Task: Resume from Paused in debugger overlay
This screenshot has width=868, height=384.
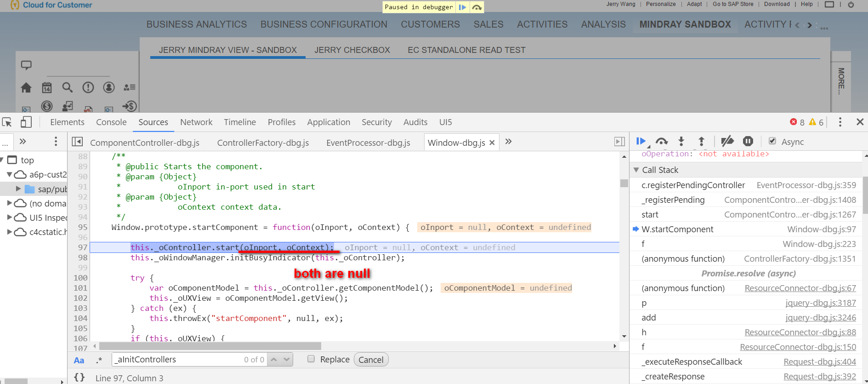Action: [463, 7]
